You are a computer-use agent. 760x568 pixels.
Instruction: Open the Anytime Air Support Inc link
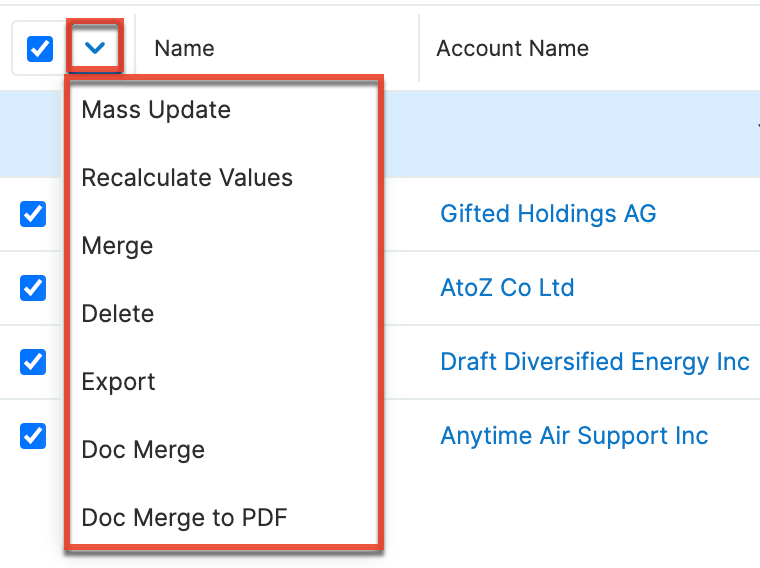pyautogui.click(x=574, y=436)
